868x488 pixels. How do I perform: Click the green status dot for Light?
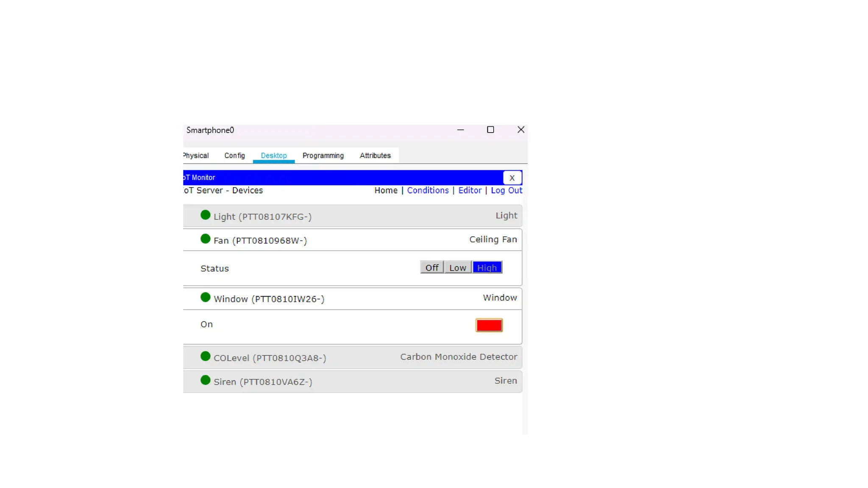tap(205, 215)
